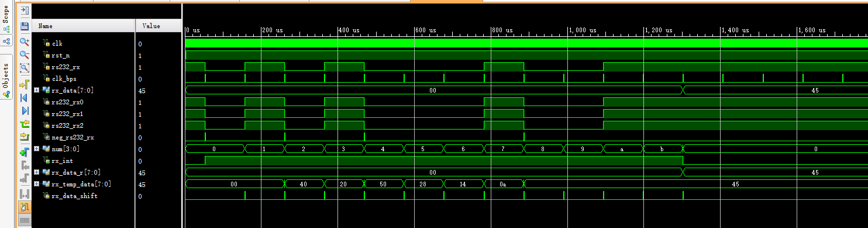Click the Next Marker icon
This screenshot has height=228, width=868.
[25, 179]
